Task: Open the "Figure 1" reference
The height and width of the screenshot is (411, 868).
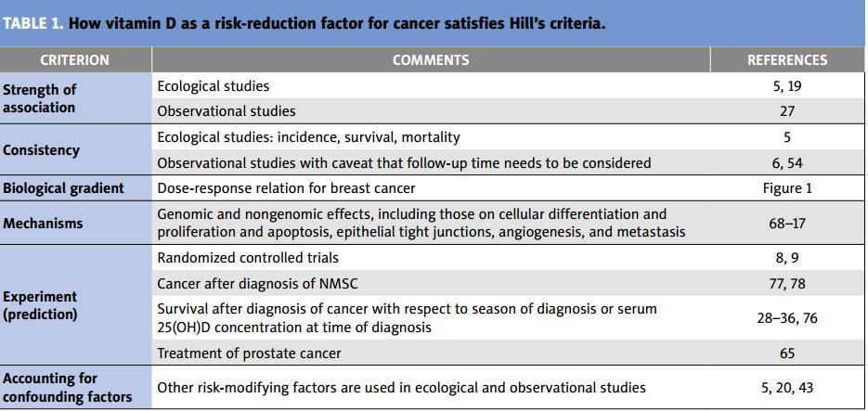Action: [786, 188]
